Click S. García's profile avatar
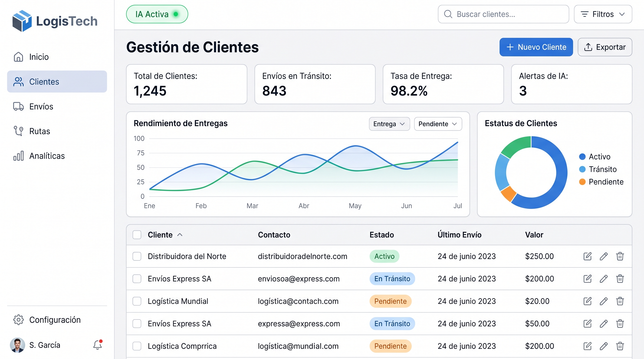The width and height of the screenshot is (644, 359). [17, 345]
